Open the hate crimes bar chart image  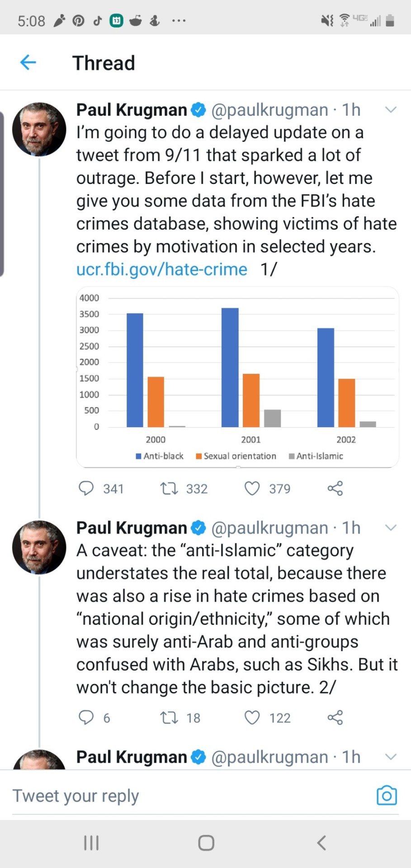(x=237, y=377)
